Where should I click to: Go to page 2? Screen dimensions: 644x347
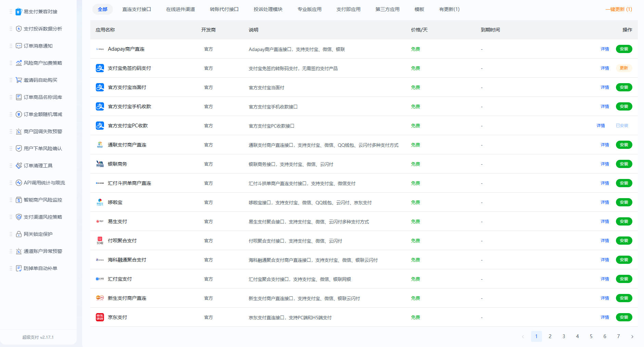[x=550, y=336]
